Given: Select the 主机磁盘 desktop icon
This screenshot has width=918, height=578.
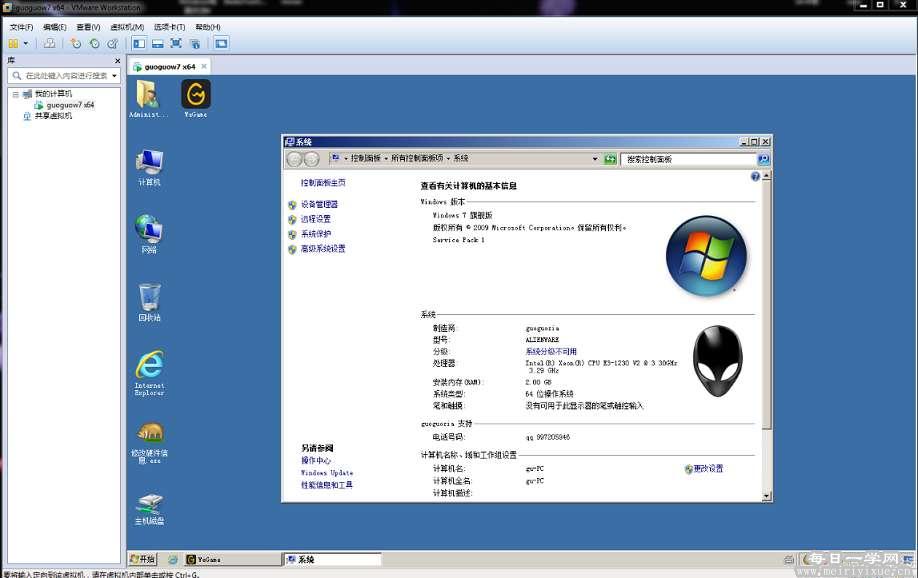Looking at the screenshot, I should 149,509.
